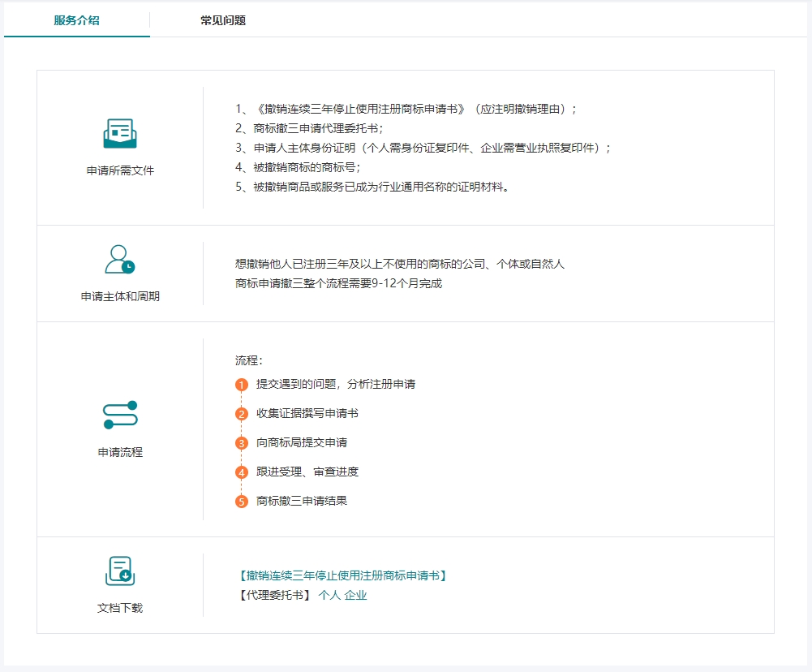Click the 申请流程 text label
The width and height of the screenshot is (812, 672).
(x=119, y=453)
